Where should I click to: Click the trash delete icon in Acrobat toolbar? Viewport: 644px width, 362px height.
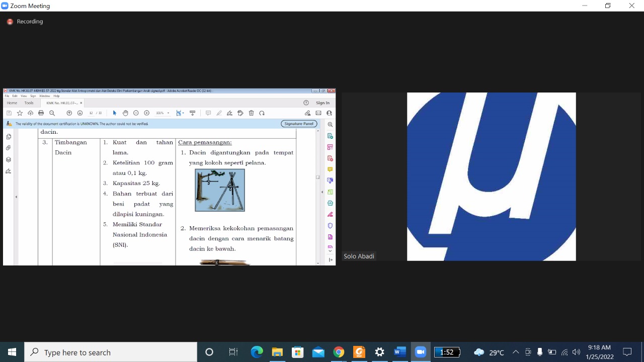coord(251,113)
